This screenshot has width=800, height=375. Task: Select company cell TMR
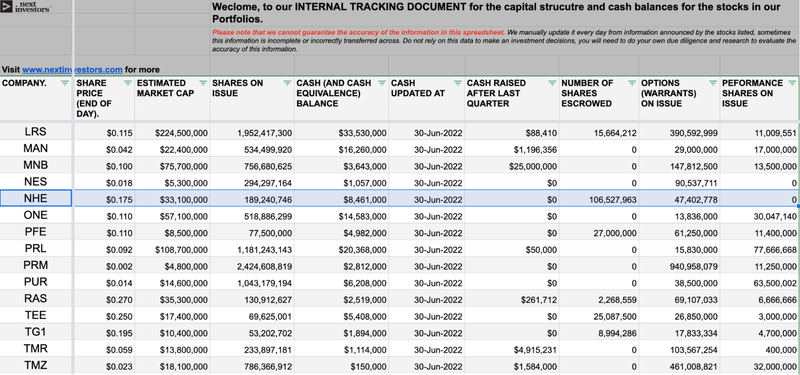(x=35, y=349)
